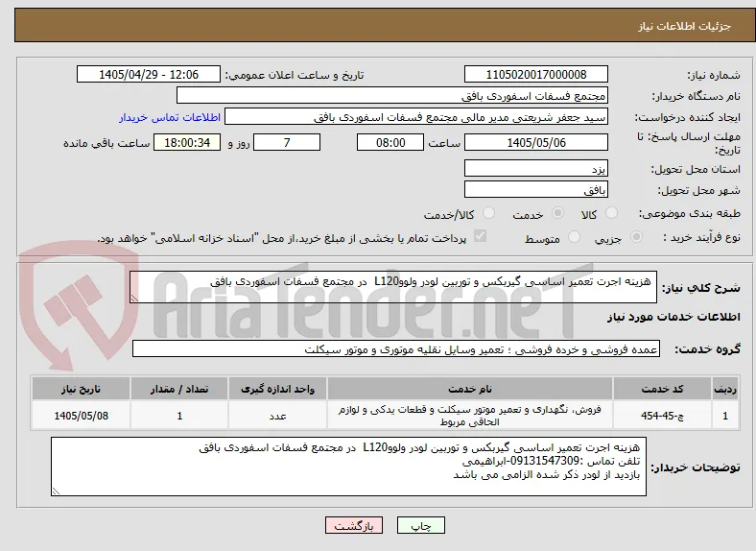756x551 pixels.
Task: Open the اطلاعات تماس خریدار link
Action: coord(170,117)
